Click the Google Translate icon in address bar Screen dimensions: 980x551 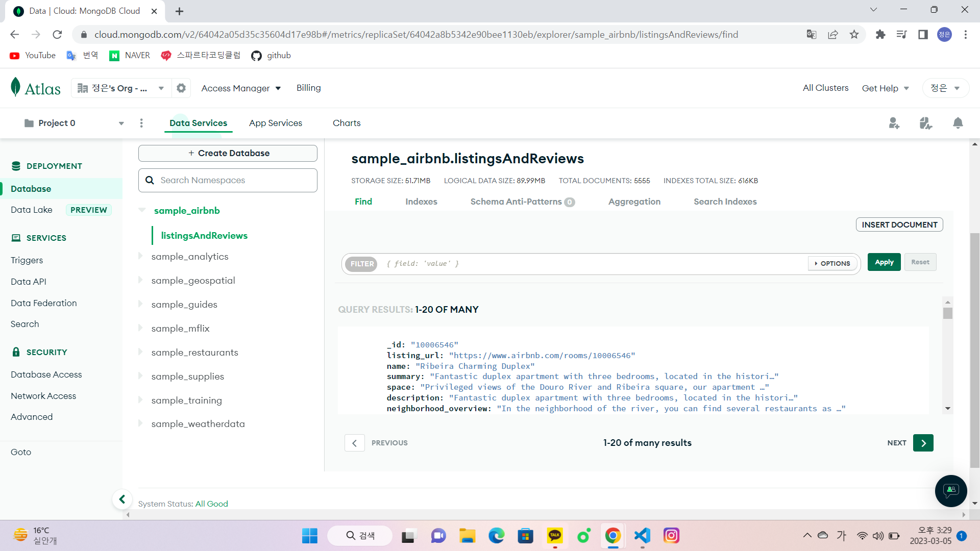pos(812,34)
